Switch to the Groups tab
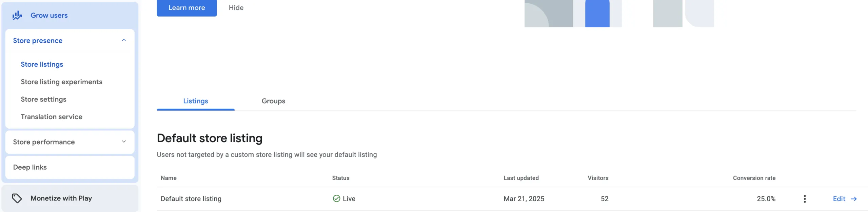Image resolution: width=868 pixels, height=212 pixels. pos(273,101)
